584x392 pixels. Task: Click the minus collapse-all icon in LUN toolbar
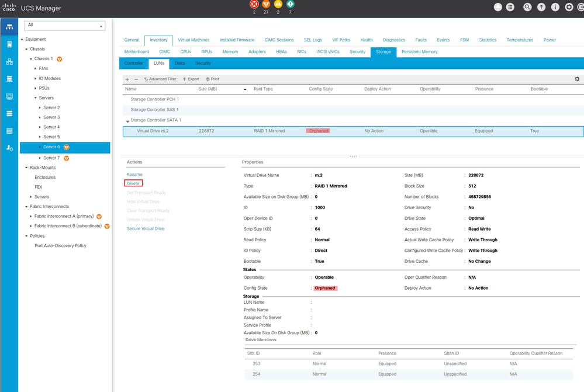[136, 79]
